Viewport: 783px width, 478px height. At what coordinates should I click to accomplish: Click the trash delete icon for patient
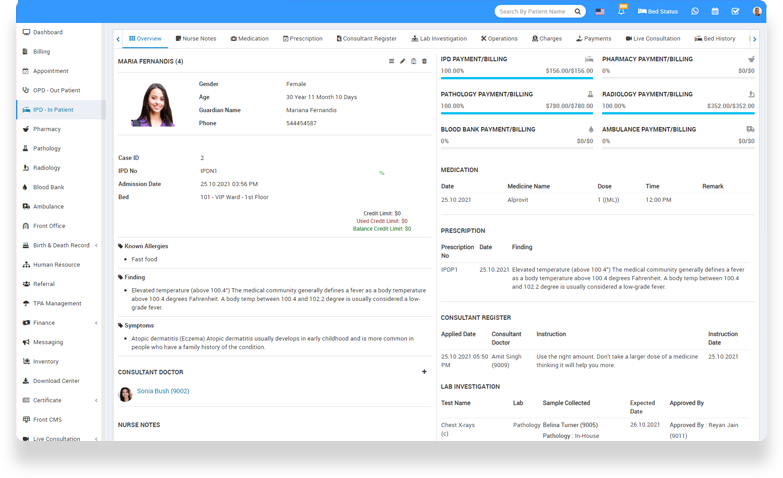[424, 61]
